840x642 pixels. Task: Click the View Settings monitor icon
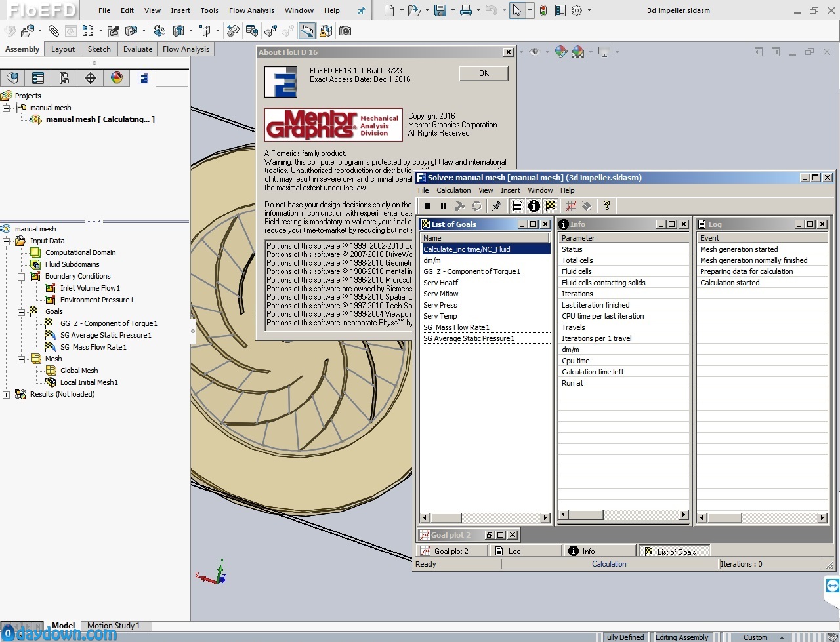coord(604,52)
